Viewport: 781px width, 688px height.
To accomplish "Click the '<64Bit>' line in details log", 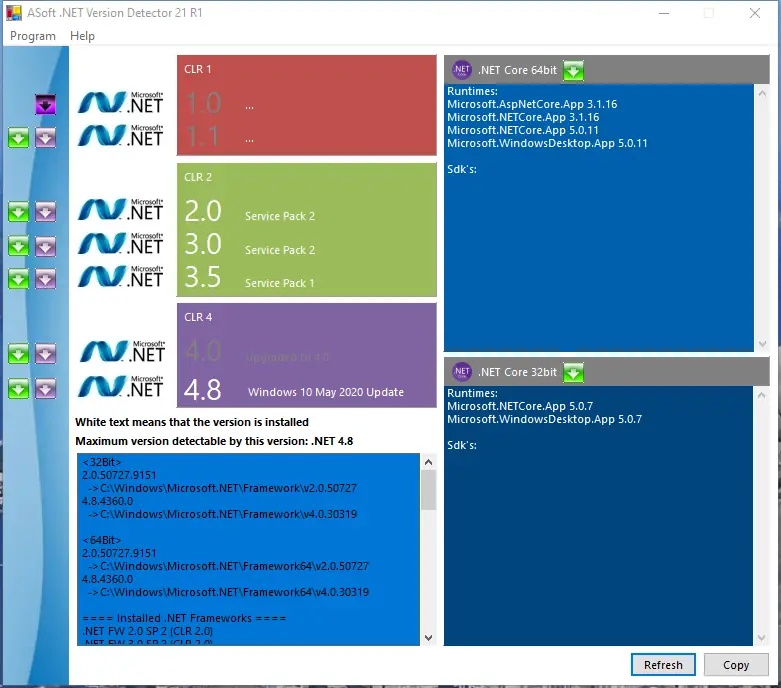I will (x=102, y=540).
